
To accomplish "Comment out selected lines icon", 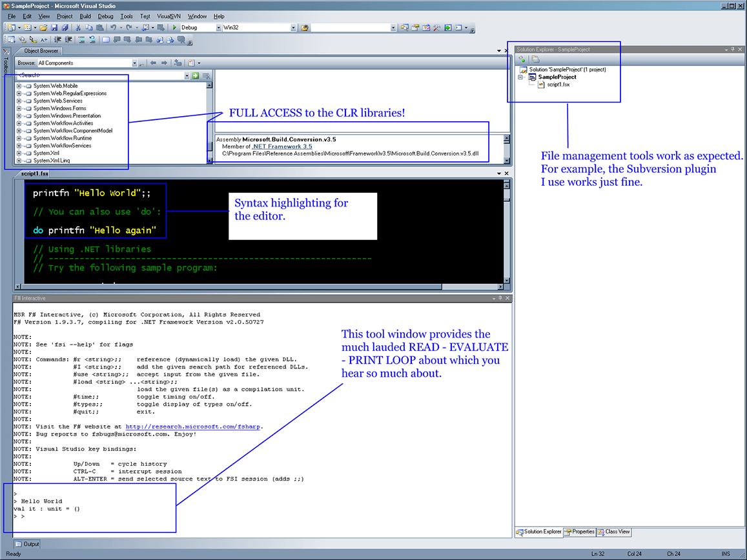I will [81, 39].
